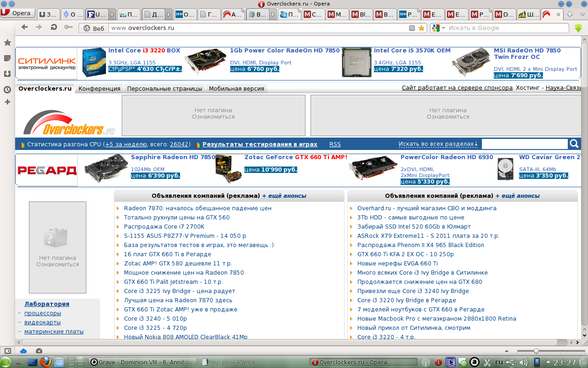Switch to the first browser tab
Image resolution: width=588 pixels, height=368 pixels.
pos(48,14)
